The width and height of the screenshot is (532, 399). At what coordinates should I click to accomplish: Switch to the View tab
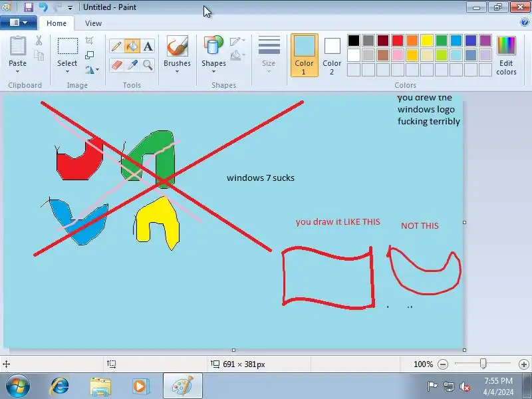pos(93,23)
